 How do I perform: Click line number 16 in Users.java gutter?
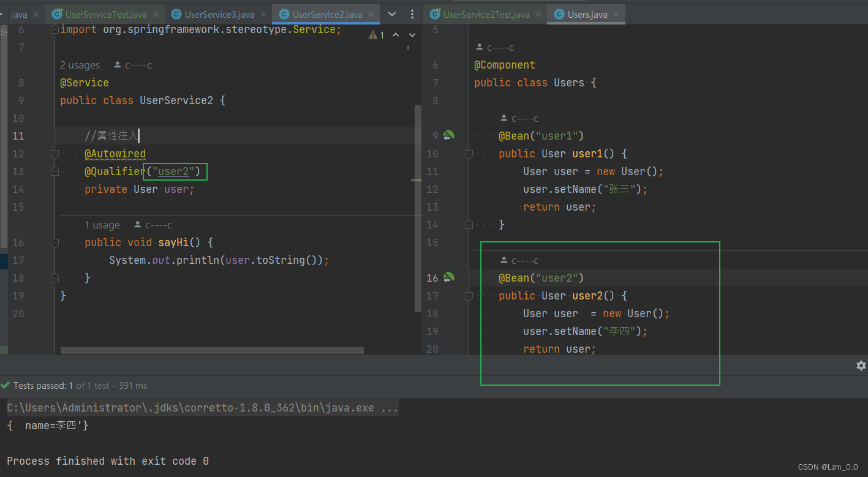pyautogui.click(x=432, y=278)
